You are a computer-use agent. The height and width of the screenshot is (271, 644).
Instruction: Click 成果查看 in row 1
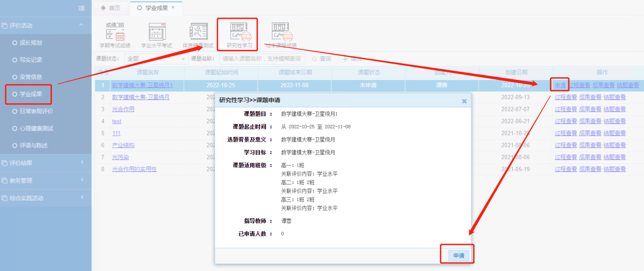pyautogui.click(x=603, y=85)
